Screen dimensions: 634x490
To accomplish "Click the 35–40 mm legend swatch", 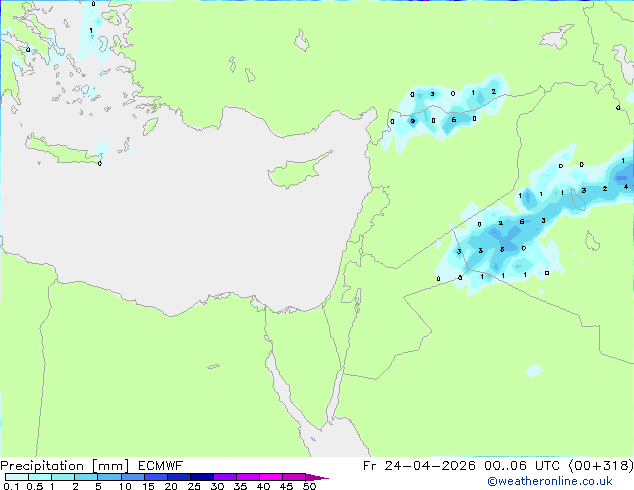I will coord(248,477).
